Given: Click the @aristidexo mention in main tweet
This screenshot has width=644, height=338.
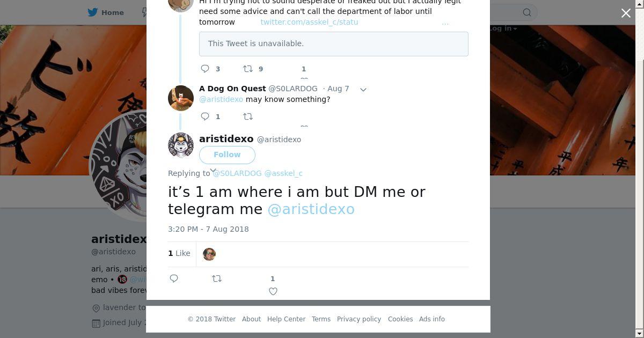Looking at the screenshot, I should tap(311, 209).
